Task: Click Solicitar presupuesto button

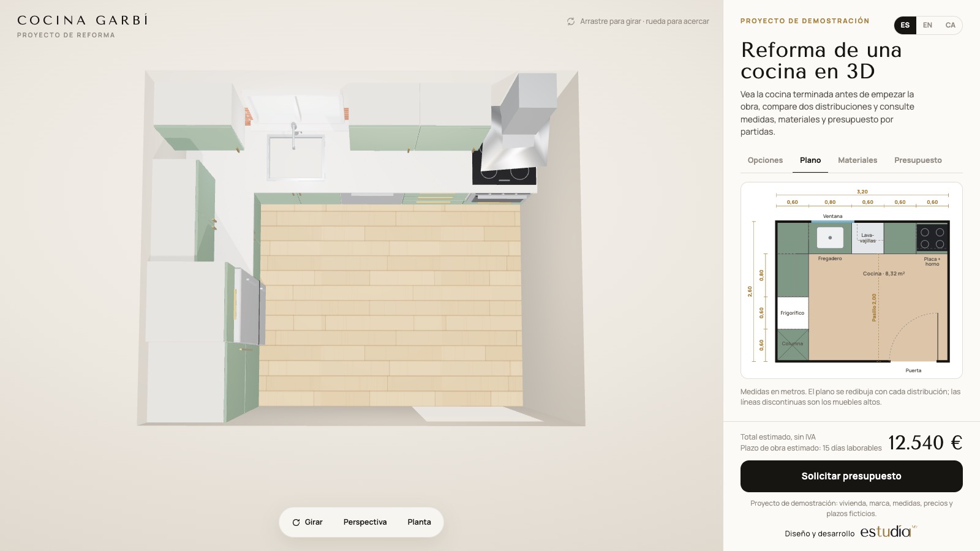Action: (851, 476)
